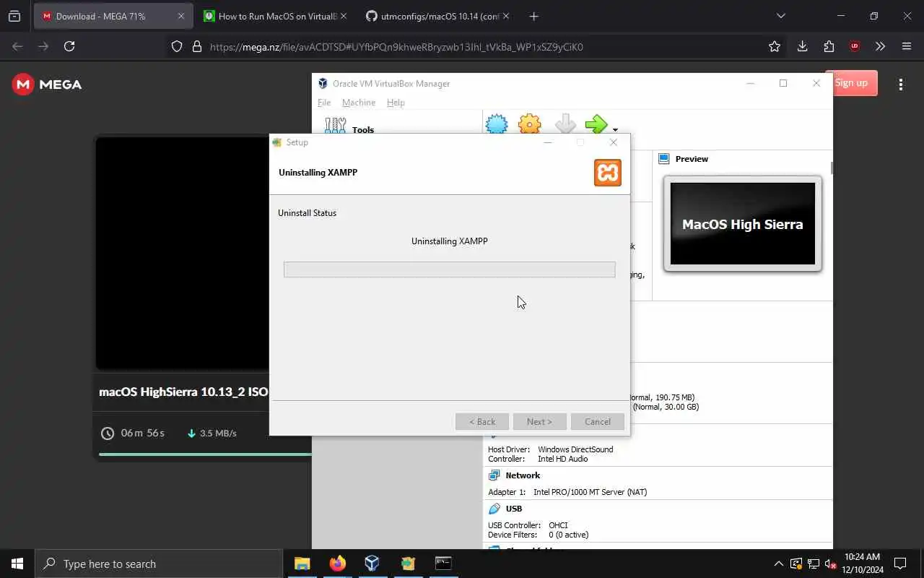The width and height of the screenshot is (924, 578).
Task: Show more toolbar tools chevron
Action: pyautogui.click(x=880, y=46)
